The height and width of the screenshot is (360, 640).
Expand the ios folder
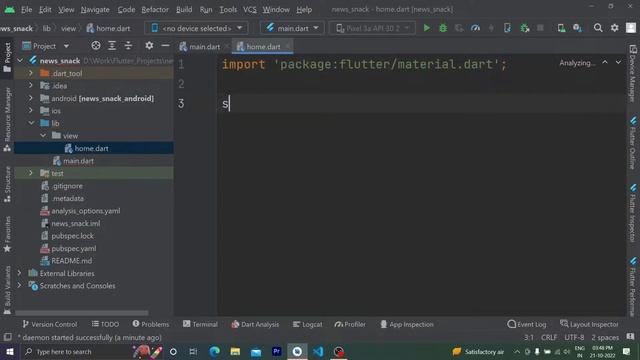pos(31,111)
